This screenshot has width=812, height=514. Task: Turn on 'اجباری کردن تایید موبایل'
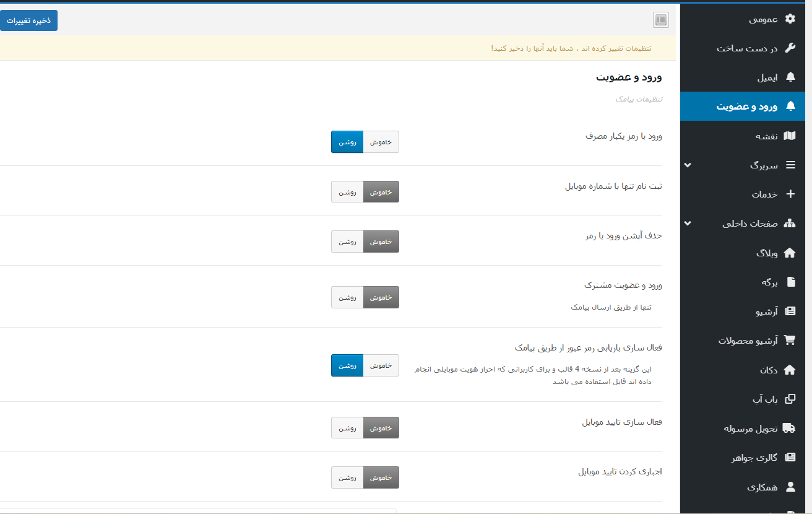[x=347, y=477]
